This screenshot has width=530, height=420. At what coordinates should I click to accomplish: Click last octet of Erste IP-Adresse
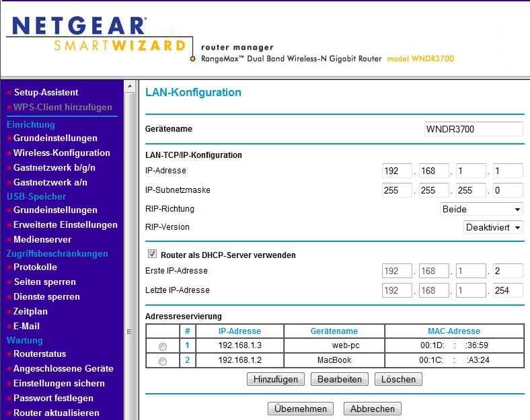(508, 271)
